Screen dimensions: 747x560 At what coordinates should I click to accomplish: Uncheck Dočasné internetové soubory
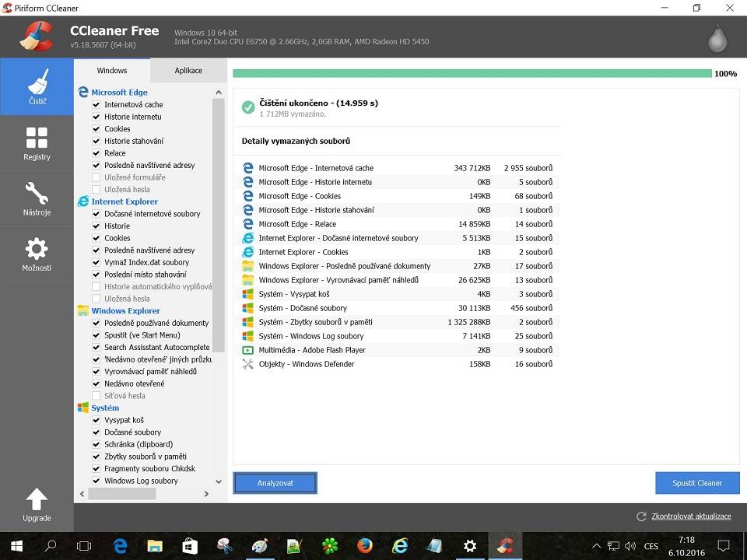point(96,214)
